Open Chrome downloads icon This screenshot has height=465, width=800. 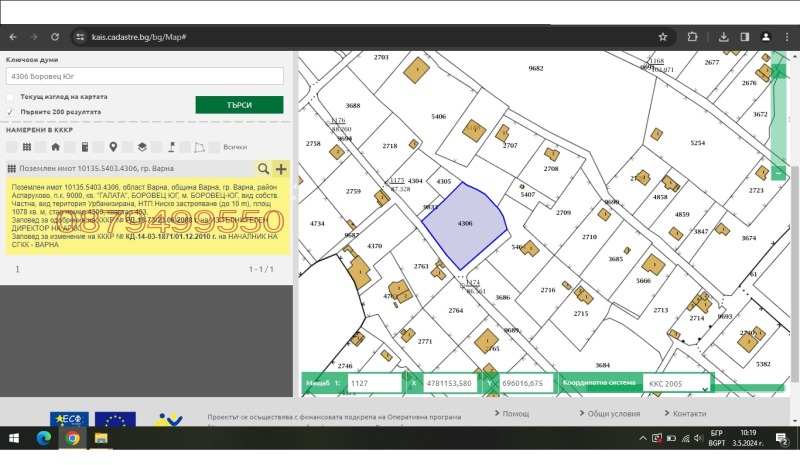pyautogui.click(x=721, y=36)
